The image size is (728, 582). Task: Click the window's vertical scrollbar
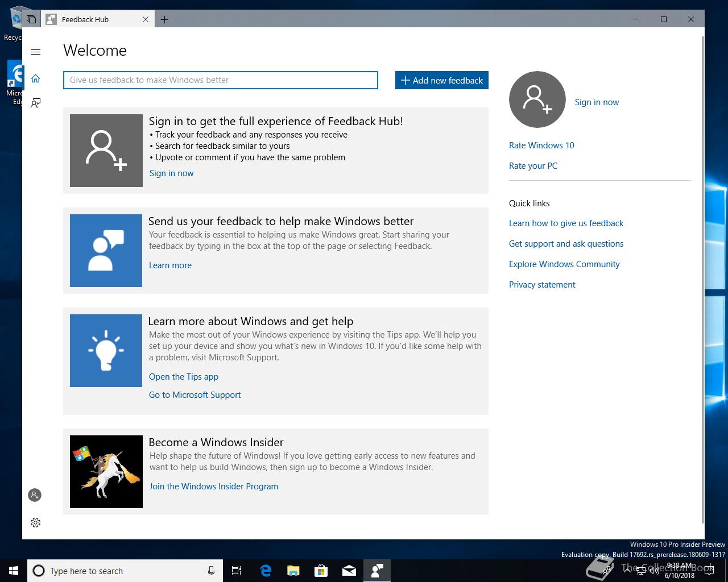[703, 278]
